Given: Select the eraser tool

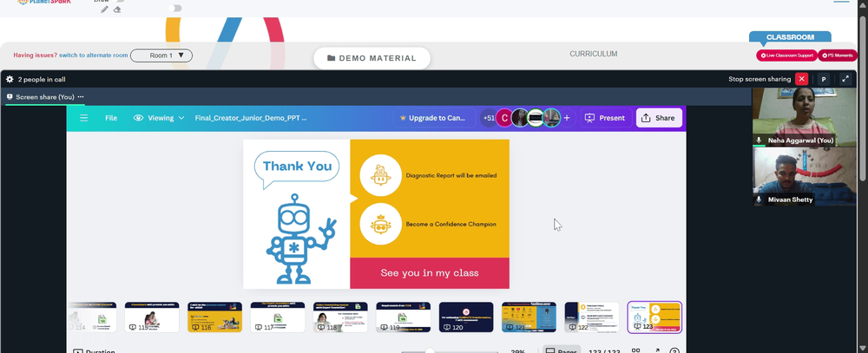Looking at the screenshot, I should 117,10.
